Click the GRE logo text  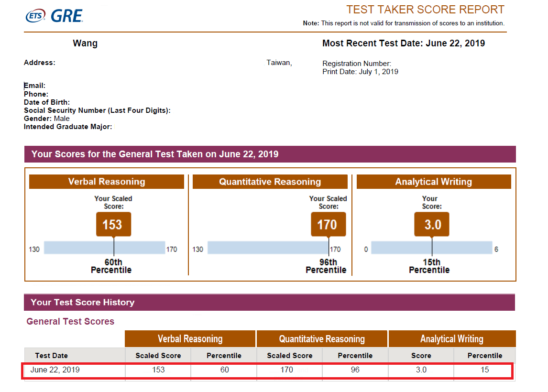coord(67,16)
